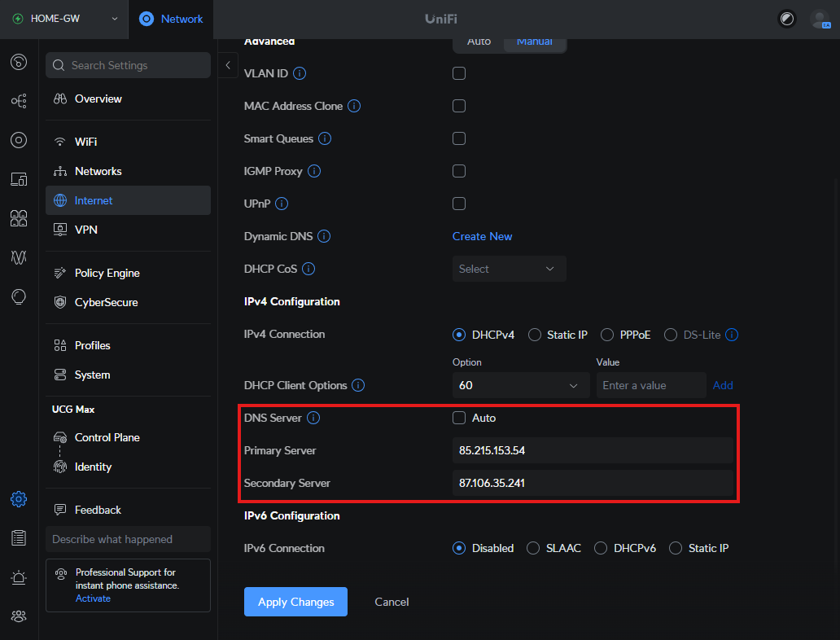
Task: Open the Profiles settings page
Action: 128,345
